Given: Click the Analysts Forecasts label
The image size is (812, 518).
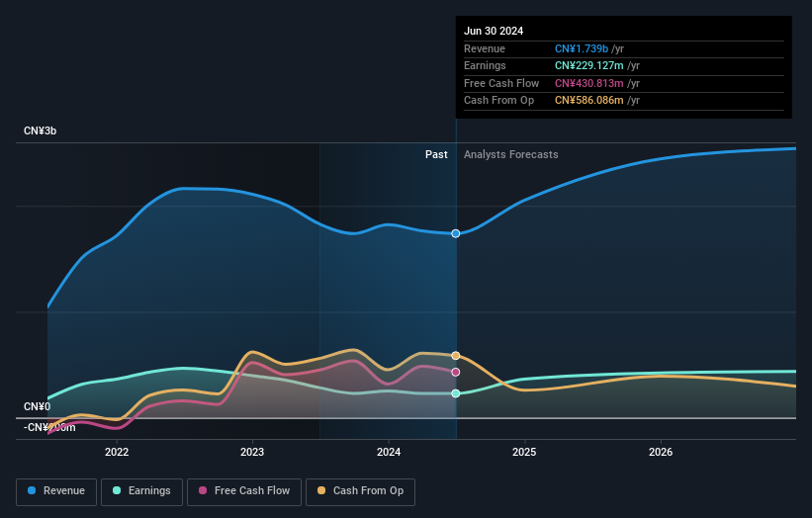Looking at the screenshot, I should point(510,155).
